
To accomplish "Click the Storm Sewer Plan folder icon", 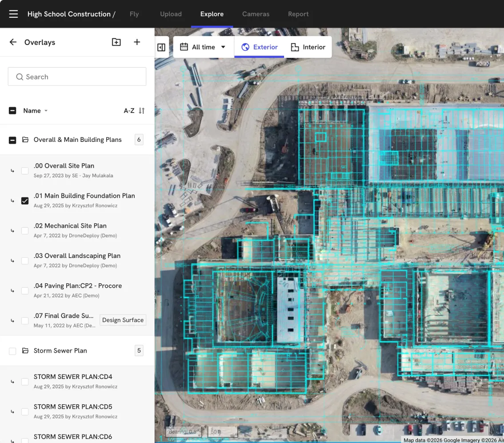I will (x=25, y=351).
